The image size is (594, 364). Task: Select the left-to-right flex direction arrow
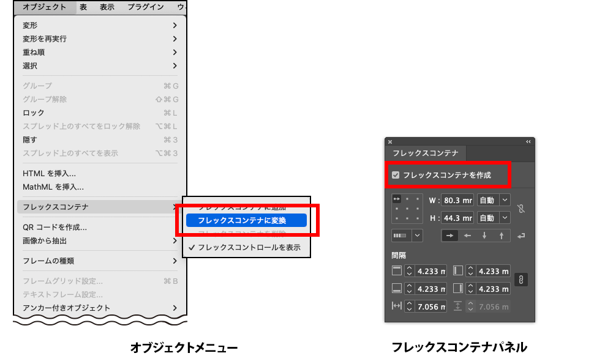[450, 235]
